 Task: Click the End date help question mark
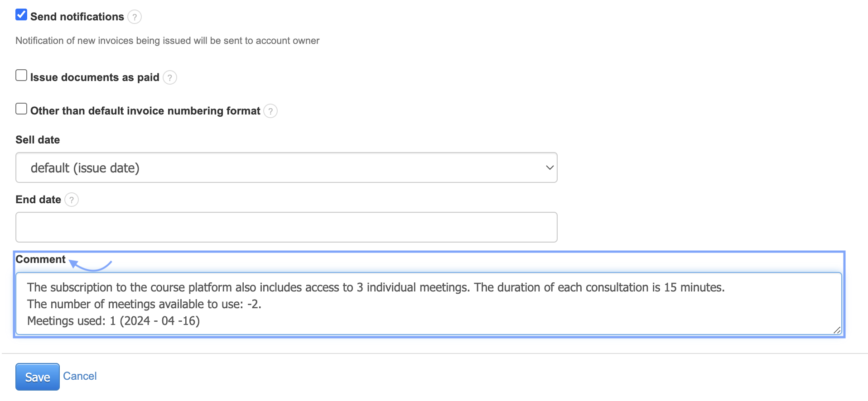pyautogui.click(x=72, y=200)
